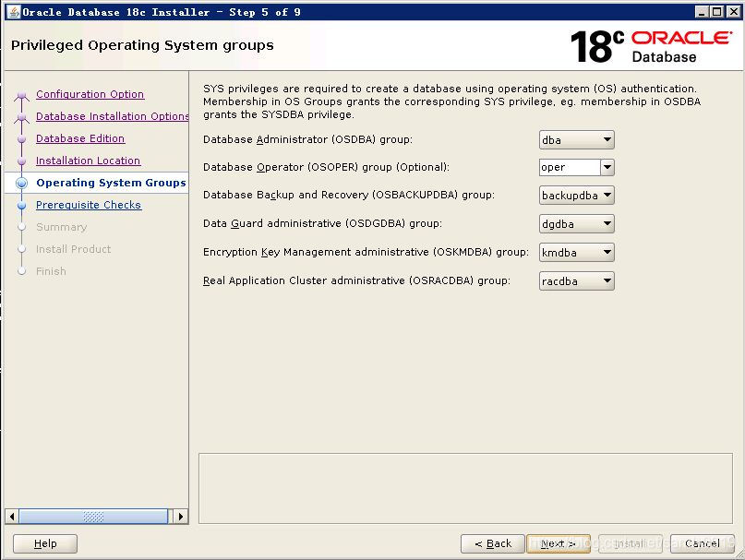Click the OSOPER group text field showing oper
This screenshot has height=560, width=745.
coord(570,167)
